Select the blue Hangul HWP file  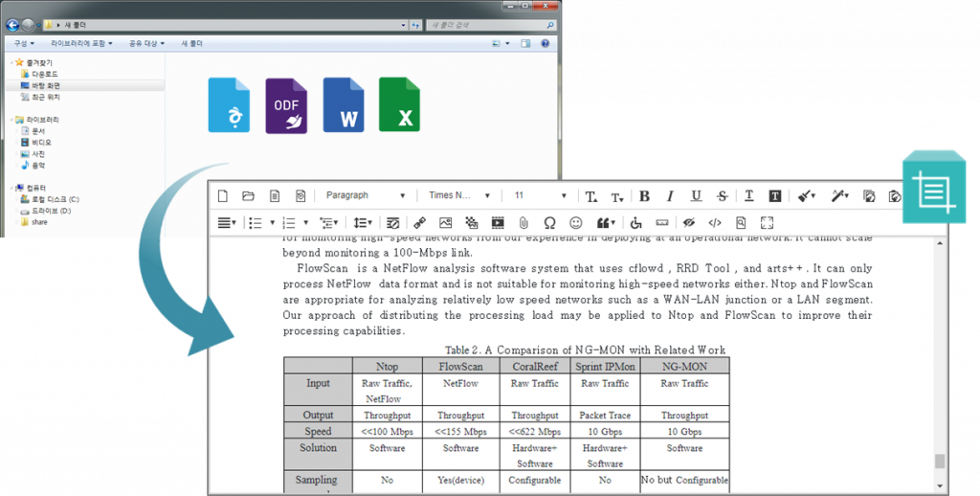point(229,105)
